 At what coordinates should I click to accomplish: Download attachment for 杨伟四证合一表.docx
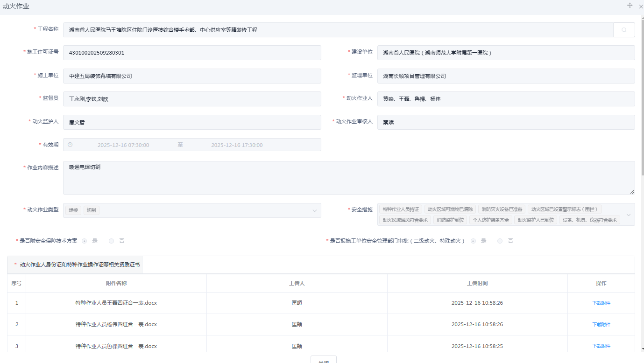(x=601, y=324)
